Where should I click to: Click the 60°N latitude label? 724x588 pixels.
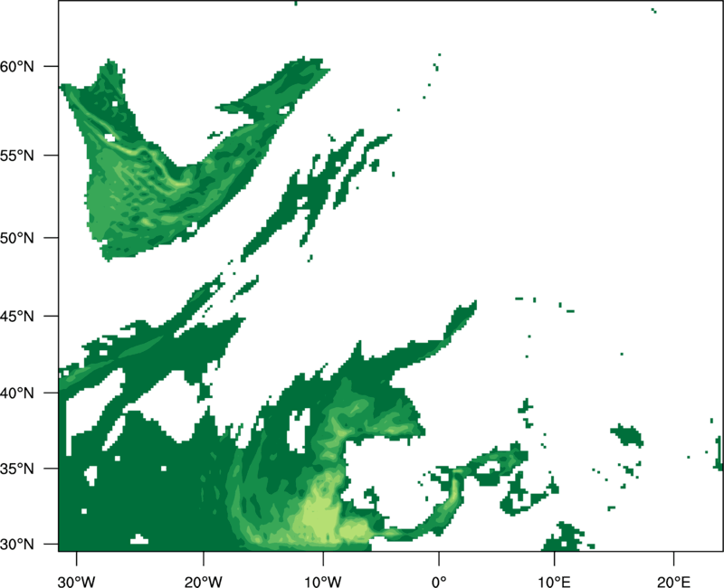[16, 67]
